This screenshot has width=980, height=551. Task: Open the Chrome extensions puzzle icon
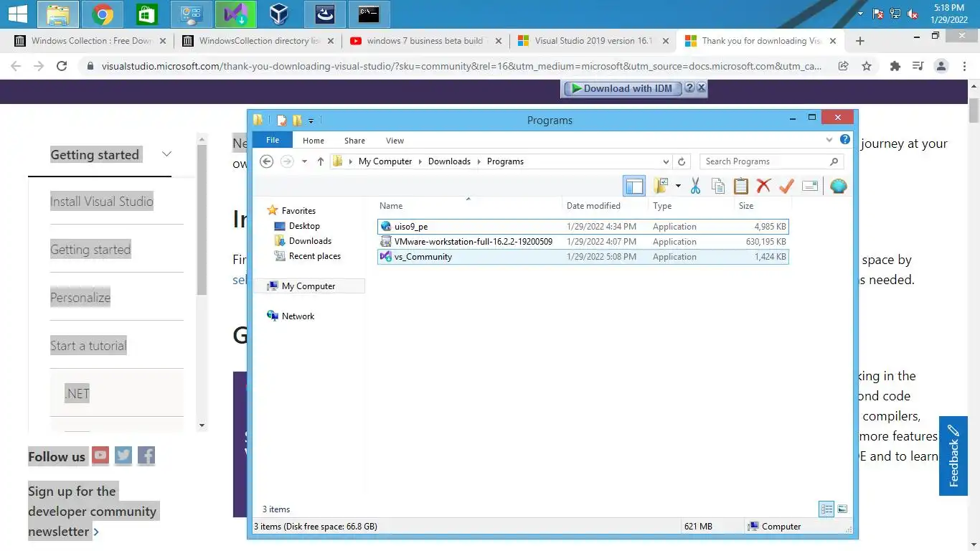coord(895,66)
